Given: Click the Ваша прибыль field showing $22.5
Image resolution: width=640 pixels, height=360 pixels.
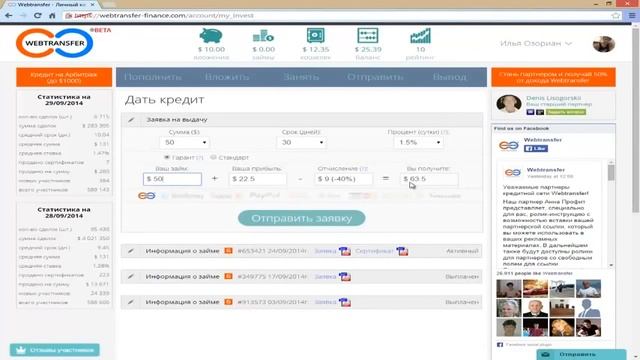Looking at the screenshot, I should click(258, 179).
